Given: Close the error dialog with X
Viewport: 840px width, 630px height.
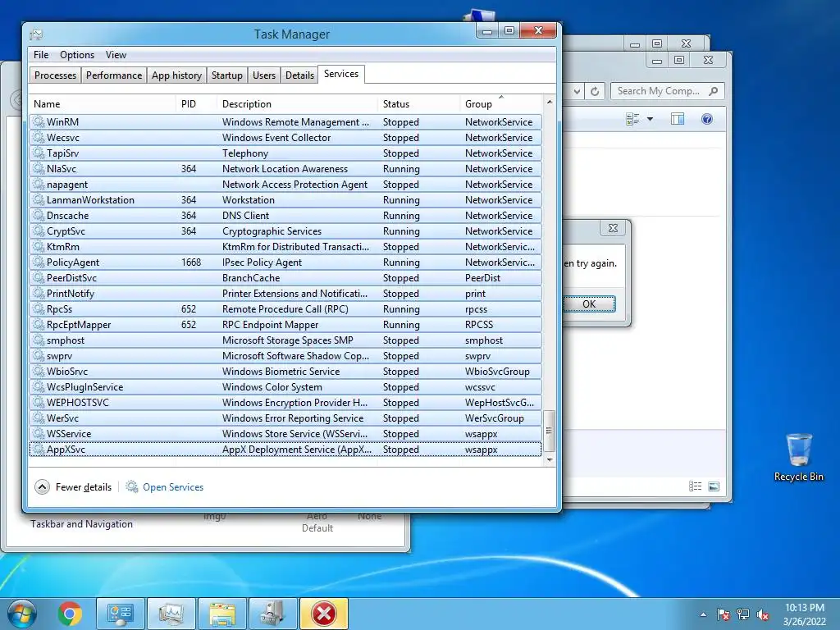Looking at the screenshot, I should [x=613, y=228].
